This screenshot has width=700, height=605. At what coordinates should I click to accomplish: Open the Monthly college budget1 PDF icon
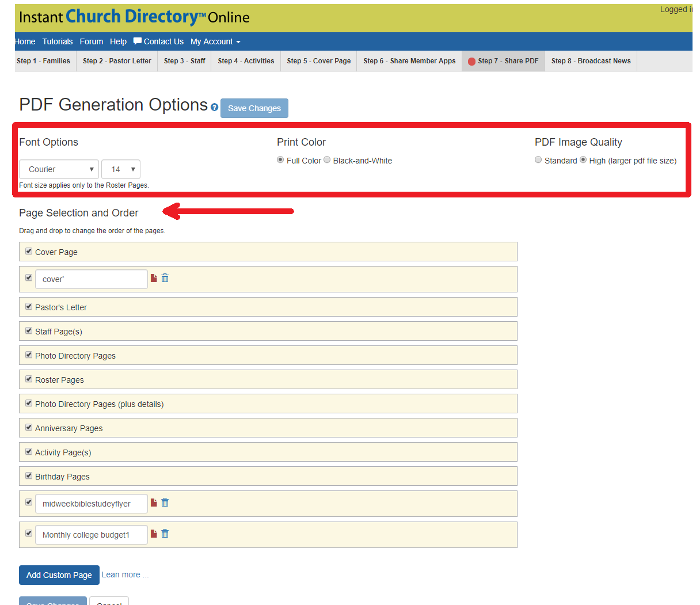153,533
